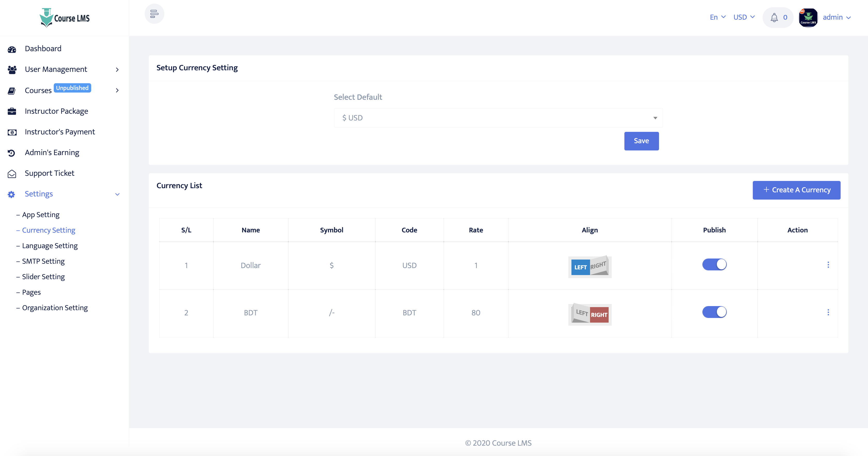Viewport: 868px width, 456px height.
Task: Open Language Setting submenu item
Action: pos(50,246)
